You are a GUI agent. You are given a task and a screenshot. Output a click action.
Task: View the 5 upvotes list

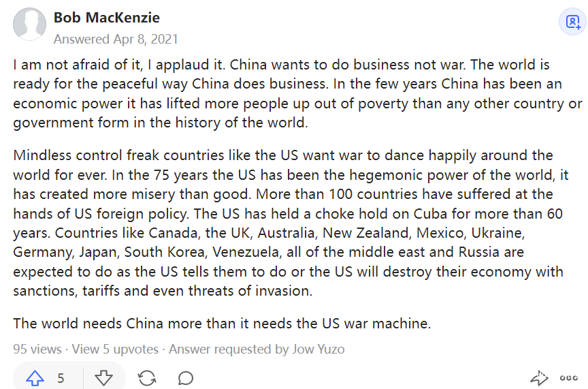click(115, 349)
